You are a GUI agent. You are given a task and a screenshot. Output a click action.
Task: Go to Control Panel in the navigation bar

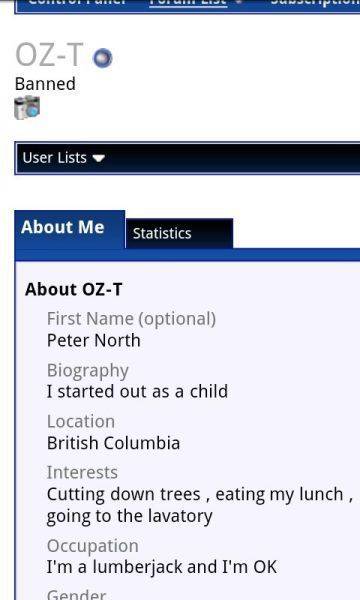(77, 3)
